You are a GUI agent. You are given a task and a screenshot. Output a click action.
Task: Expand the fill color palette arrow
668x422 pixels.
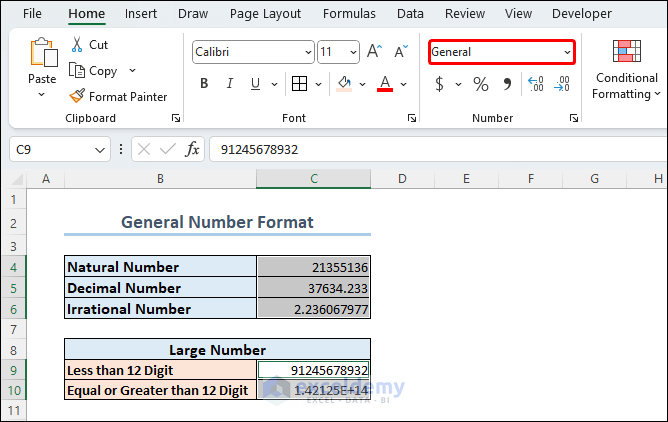(x=363, y=84)
